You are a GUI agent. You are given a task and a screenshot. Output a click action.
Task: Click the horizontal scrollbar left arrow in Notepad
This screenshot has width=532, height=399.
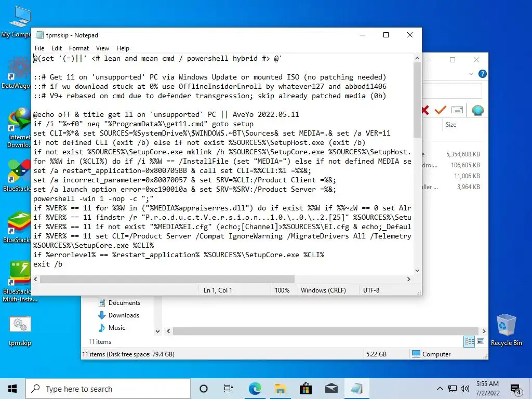coord(36,279)
